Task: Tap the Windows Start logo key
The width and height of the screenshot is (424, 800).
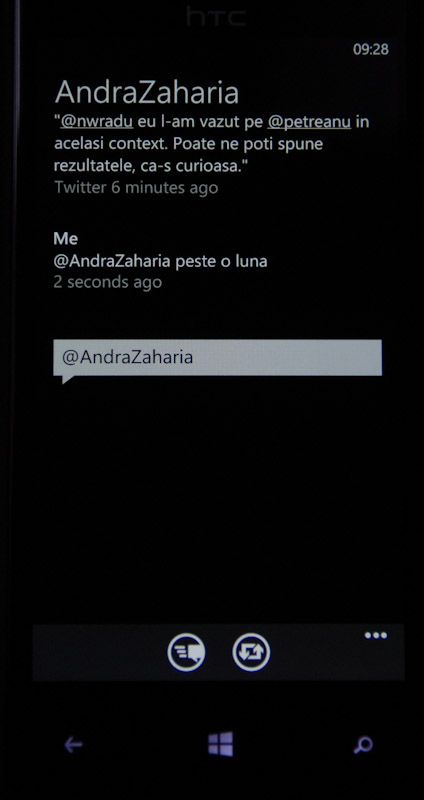Action: [221, 744]
